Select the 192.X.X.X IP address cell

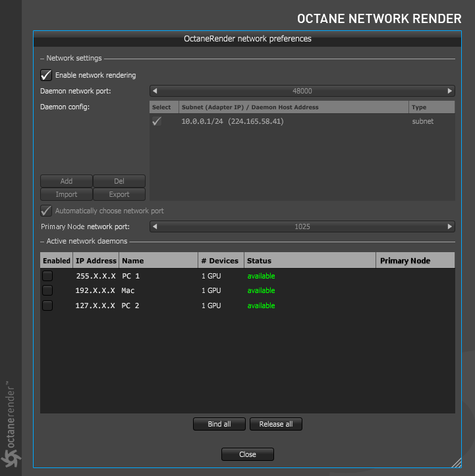95,290
